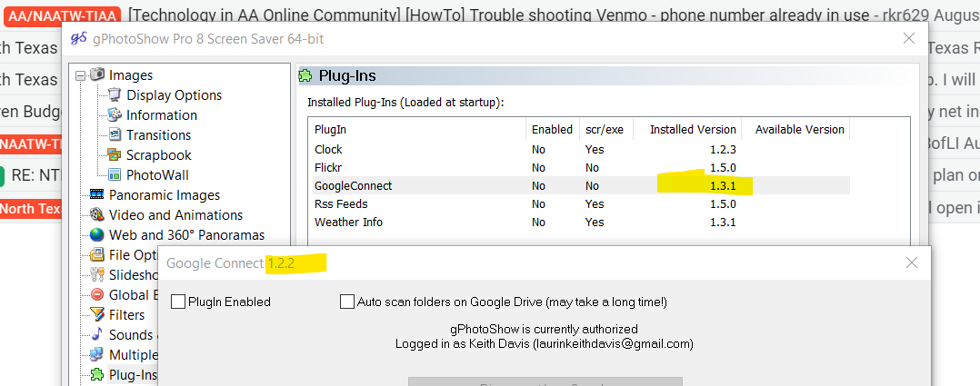Click the Video and Animations film icon
The image size is (980, 386).
(97, 215)
